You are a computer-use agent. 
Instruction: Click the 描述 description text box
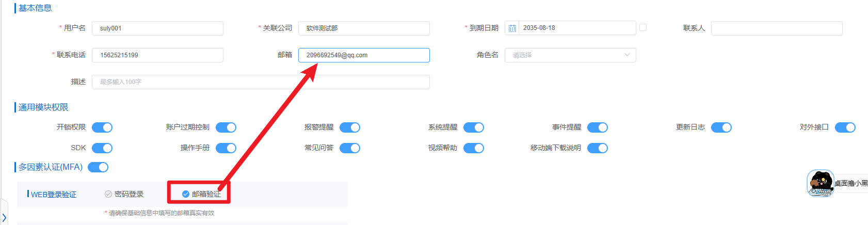(261, 82)
